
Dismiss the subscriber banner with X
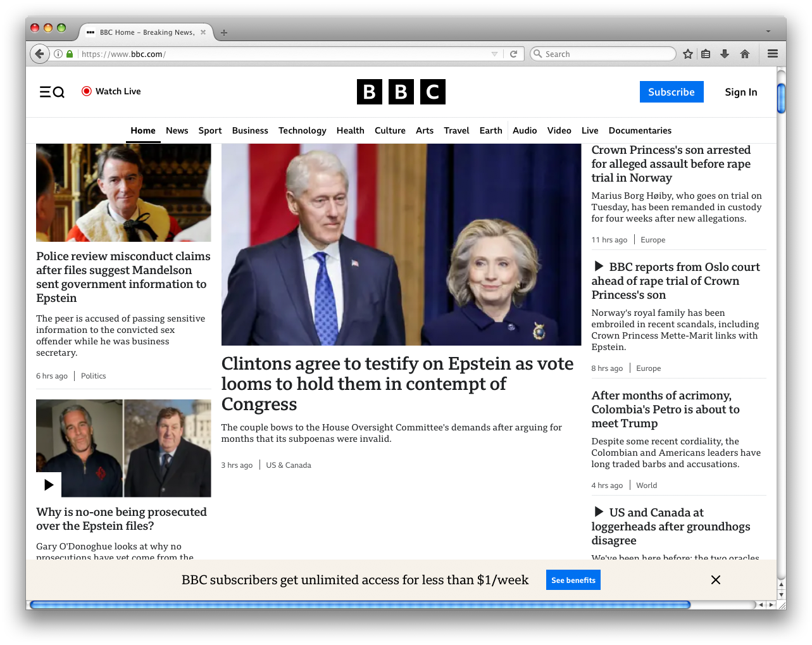click(716, 580)
